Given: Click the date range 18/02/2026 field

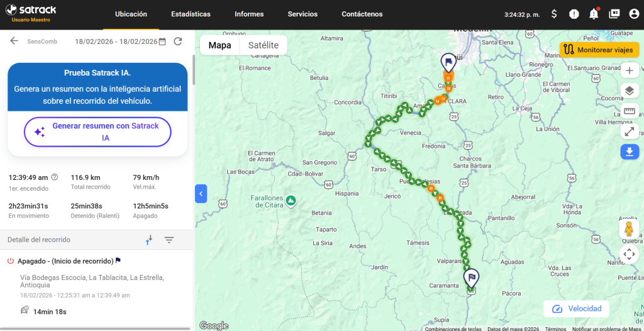Looking at the screenshot, I should (116, 42).
